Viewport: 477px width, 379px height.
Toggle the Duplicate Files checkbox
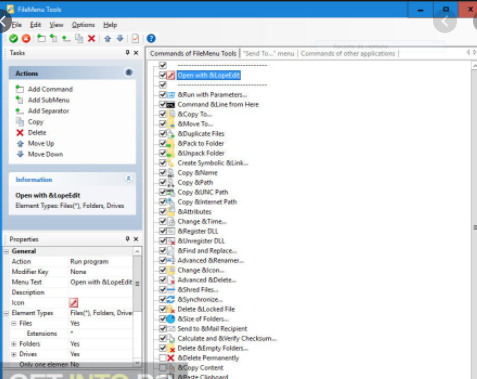coord(163,133)
